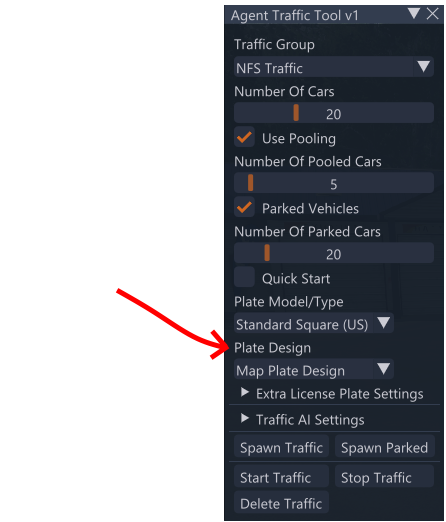Image resolution: width=446 pixels, height=522 pixels.
Task: Click the Delete Traffic button
Action: (281, 502)
